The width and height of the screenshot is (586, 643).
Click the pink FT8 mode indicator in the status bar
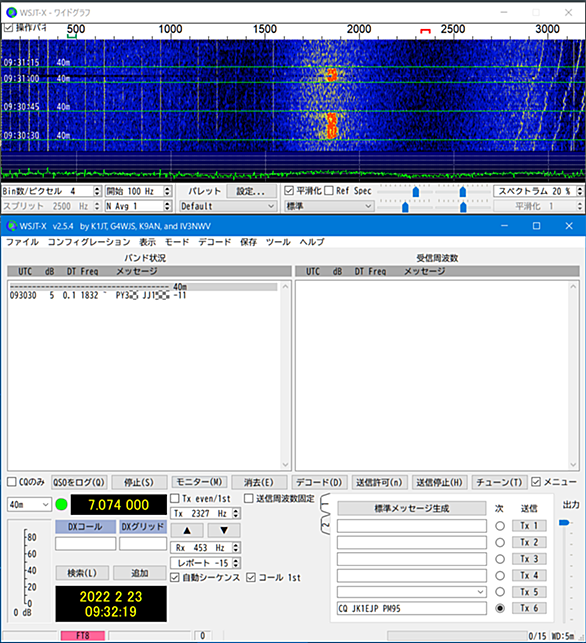[x=83, y=636]
